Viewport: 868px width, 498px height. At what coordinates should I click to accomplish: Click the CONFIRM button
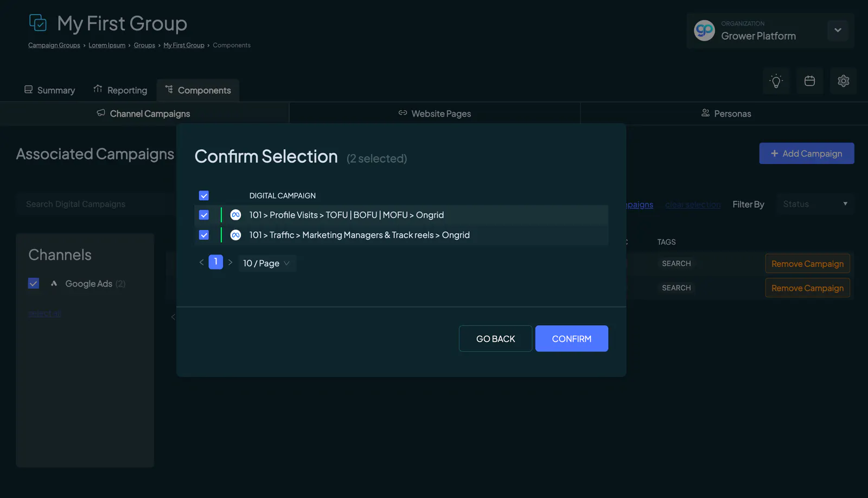(572, 339)
